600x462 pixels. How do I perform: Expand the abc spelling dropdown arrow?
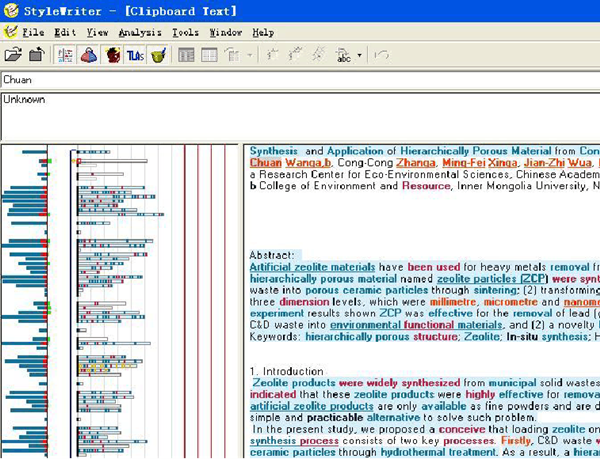pyautogui.click(x=358, y=54)
